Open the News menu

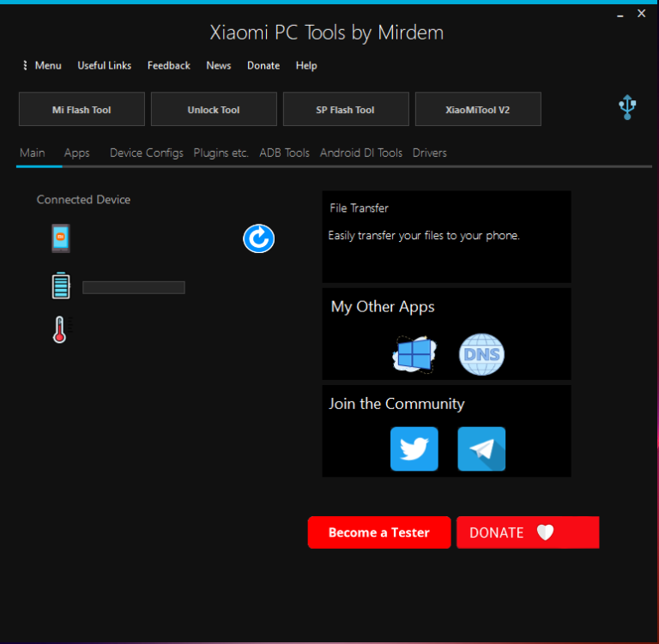click(x=219, y=65)
